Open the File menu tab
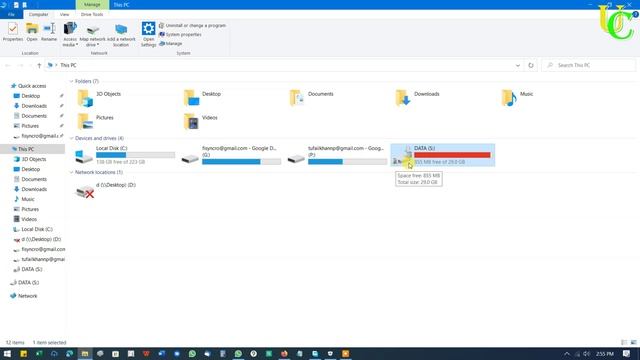 click(x=11, y=14)
